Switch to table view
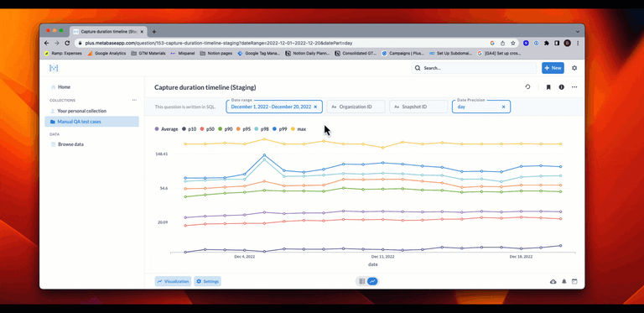644x313 pixels. (362, 281)
